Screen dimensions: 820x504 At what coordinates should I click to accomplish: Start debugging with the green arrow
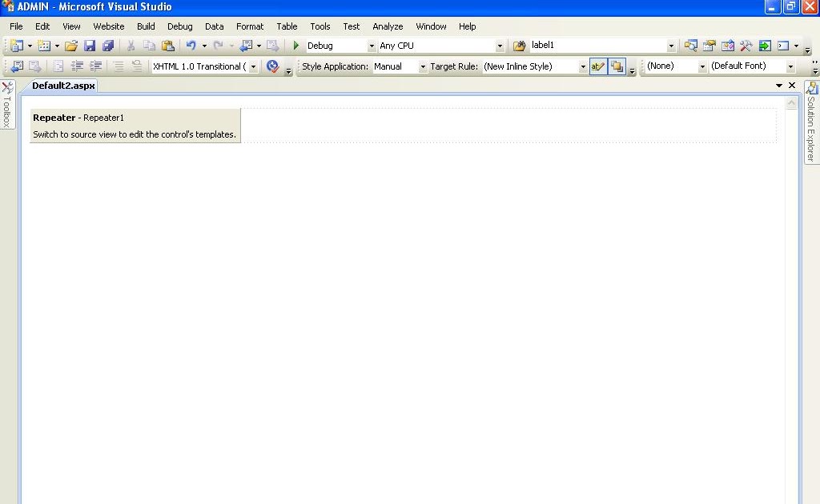(x=295, y=45)
